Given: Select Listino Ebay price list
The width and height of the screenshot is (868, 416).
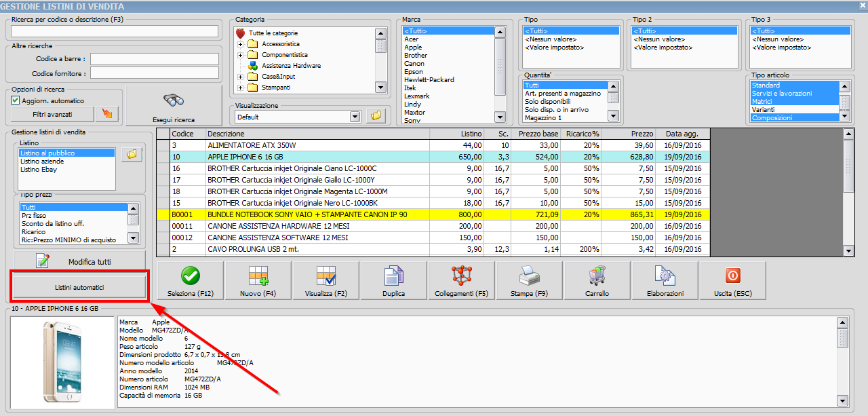Looking at the screenshot, I should click(67, 170).
